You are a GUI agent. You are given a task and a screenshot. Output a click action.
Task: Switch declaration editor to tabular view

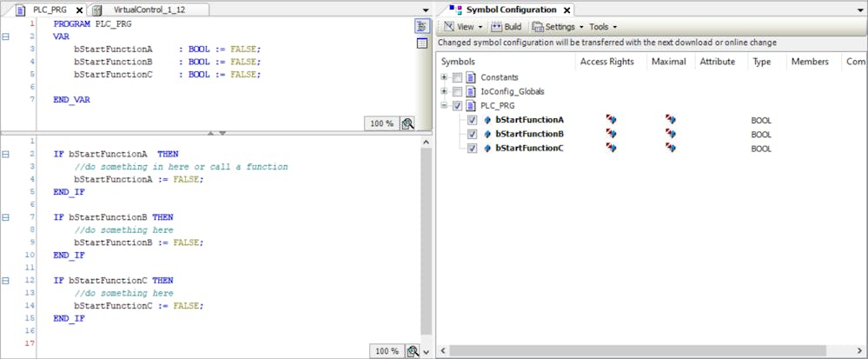[422, 43]
